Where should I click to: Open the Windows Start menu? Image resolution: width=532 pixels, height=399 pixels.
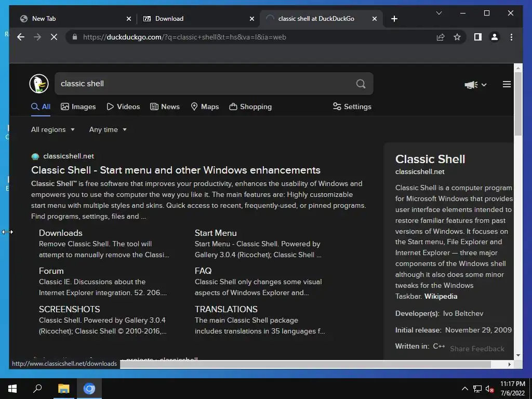[x=12, y=389]
